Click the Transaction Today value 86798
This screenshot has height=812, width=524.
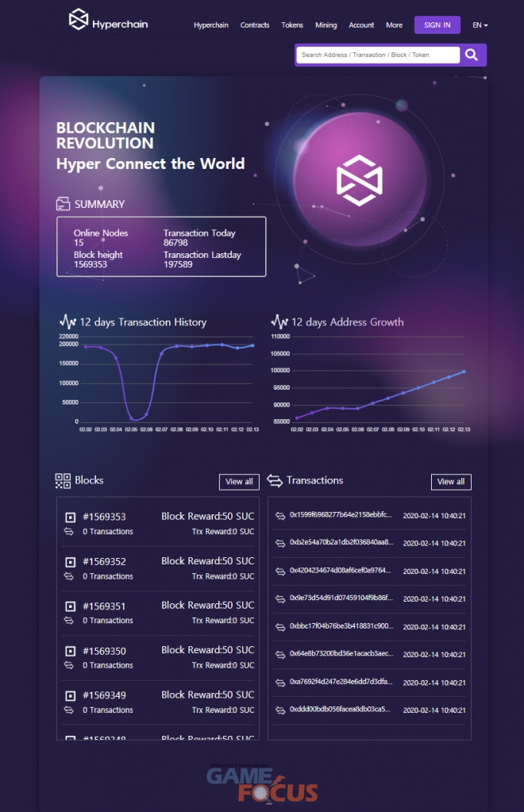point(175,243)
